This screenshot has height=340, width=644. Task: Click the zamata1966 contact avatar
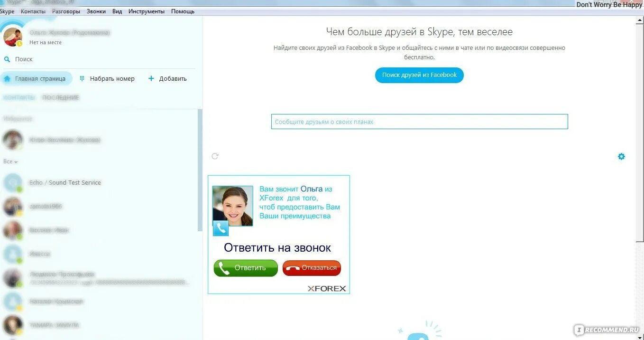pyautogui.click(x=13, y=207)
